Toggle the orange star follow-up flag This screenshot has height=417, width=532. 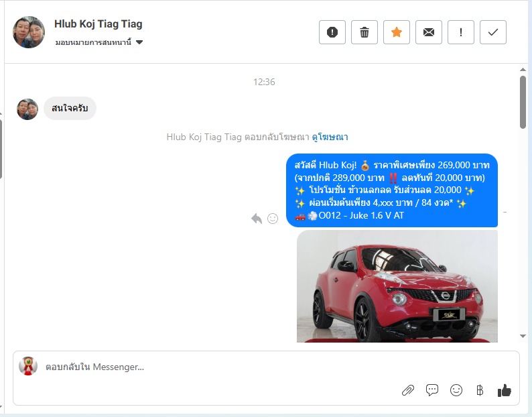coord(397,32)
